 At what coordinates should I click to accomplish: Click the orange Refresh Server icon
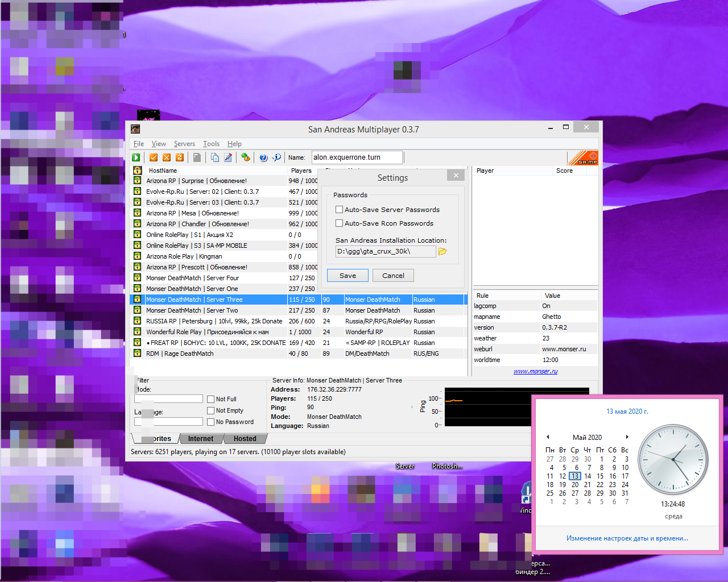(180, 157)
